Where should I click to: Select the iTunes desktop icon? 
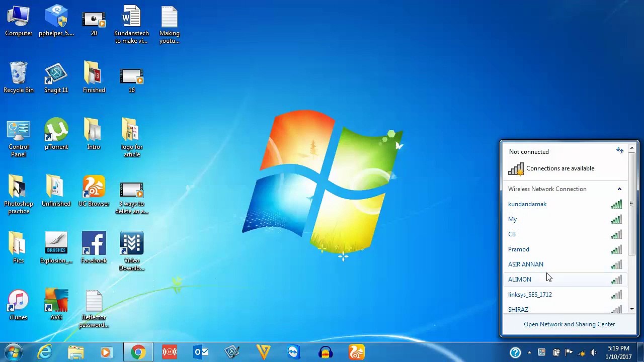(x=19, y=305)
